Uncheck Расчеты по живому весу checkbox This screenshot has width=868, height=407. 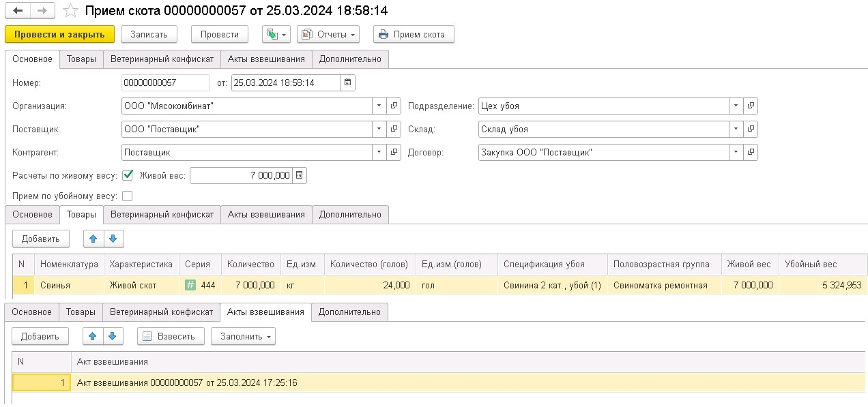click(x=128, y=175)
